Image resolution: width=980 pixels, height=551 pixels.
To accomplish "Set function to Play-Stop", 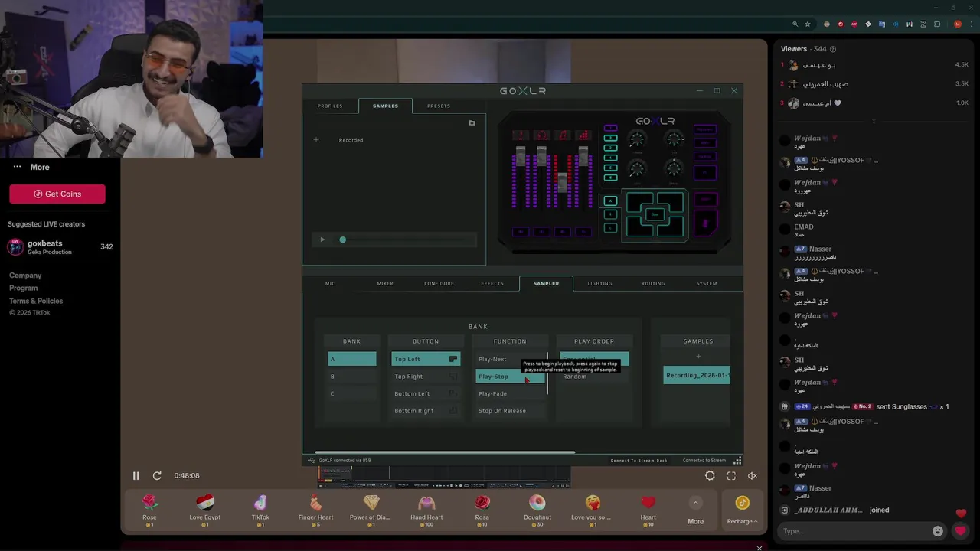I will (510, 377).
